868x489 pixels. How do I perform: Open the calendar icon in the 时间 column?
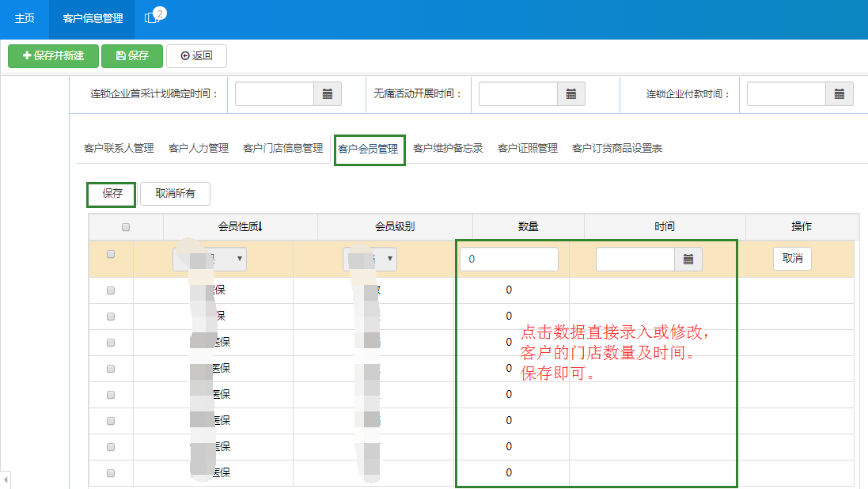[x=688, y=259]
